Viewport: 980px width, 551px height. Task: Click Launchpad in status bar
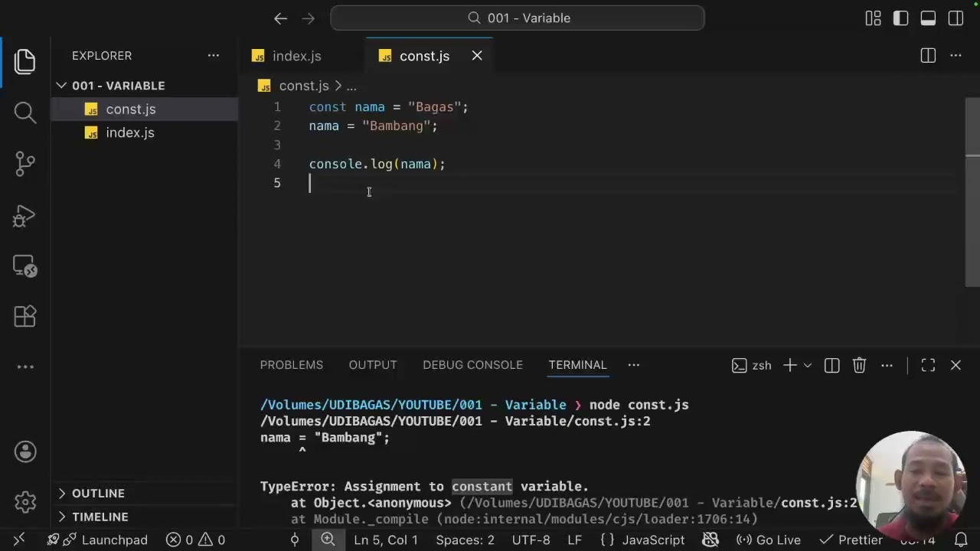coord(97,540)
